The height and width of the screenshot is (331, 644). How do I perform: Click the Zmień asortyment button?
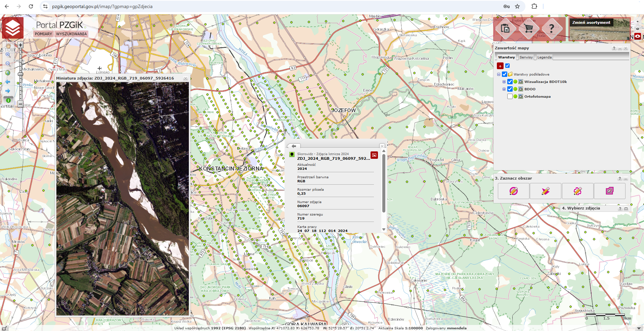(x=591, y=22)
